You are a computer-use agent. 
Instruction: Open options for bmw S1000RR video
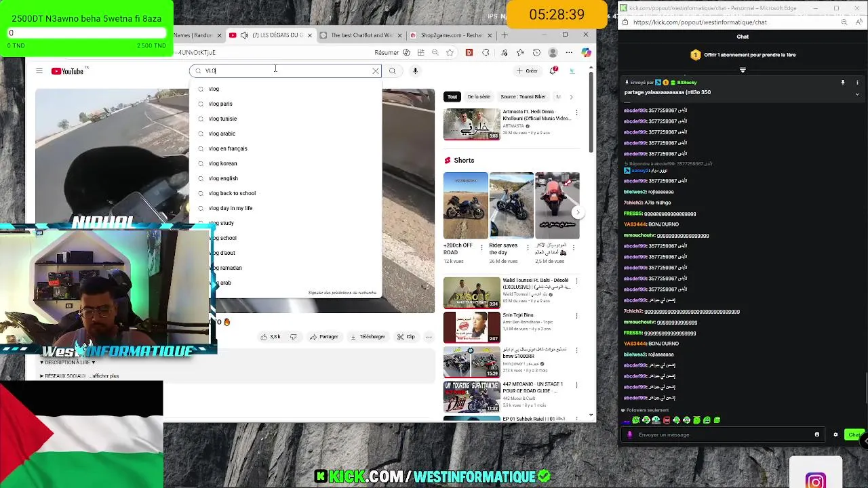tap(576, 350)
